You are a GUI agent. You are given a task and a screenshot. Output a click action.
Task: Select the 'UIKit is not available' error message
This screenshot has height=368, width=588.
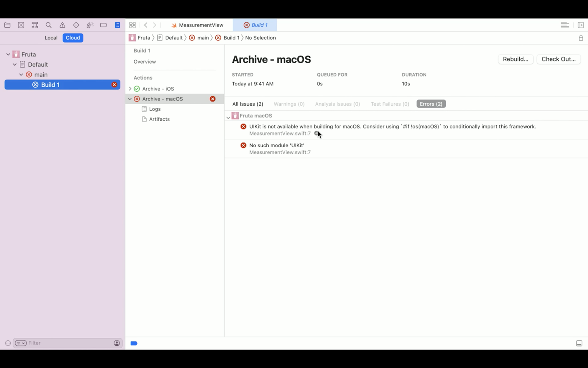[x=392, y=127]
